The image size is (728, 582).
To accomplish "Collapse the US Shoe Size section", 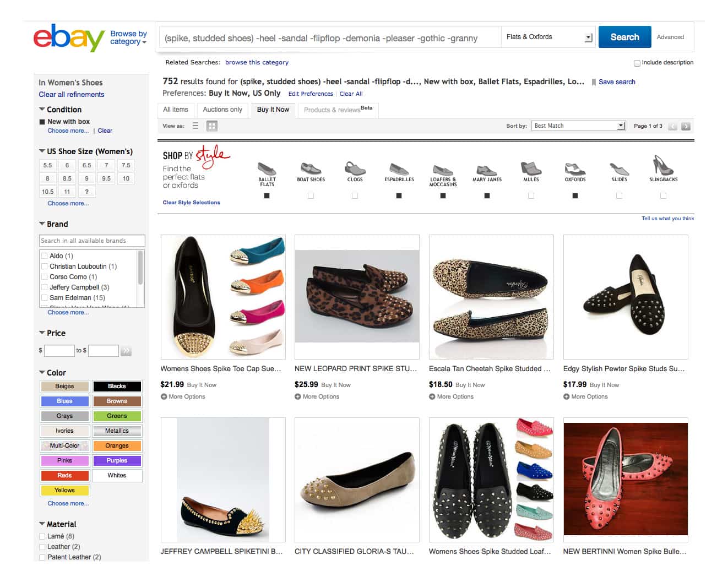I will 42,151.
